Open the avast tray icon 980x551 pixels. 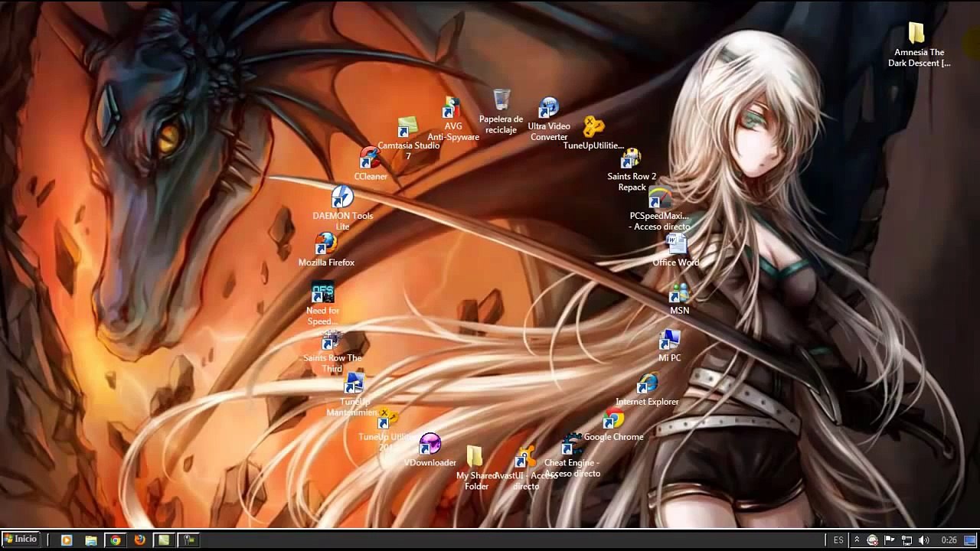[873, 540]
